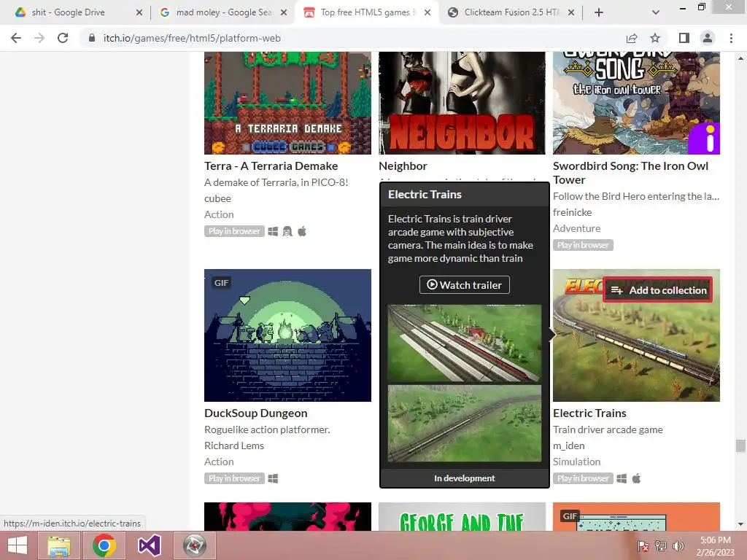Open the Neighbor title link
This screenshot has width=747, height=560.
[x=403, y=166]
